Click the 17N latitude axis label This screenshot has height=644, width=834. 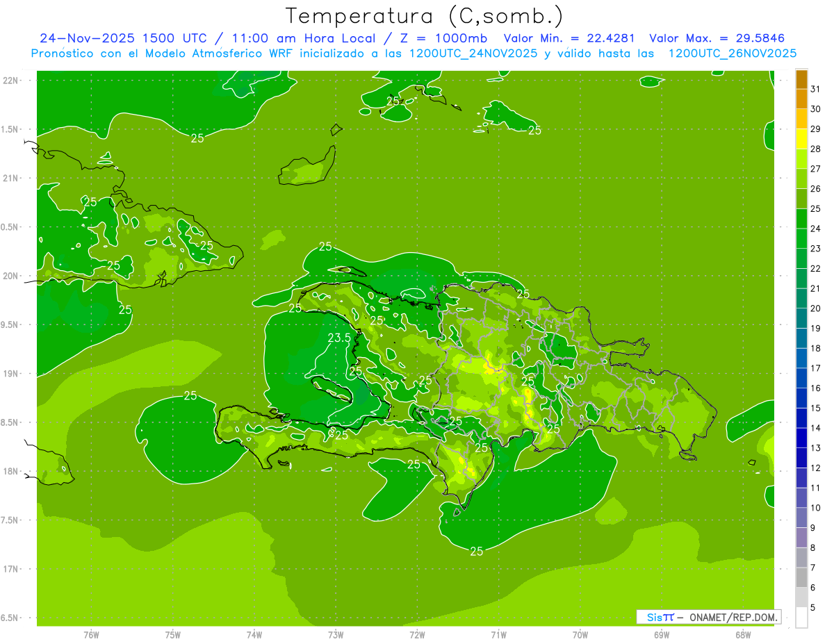pyautogui.click(x=10, y=569)
